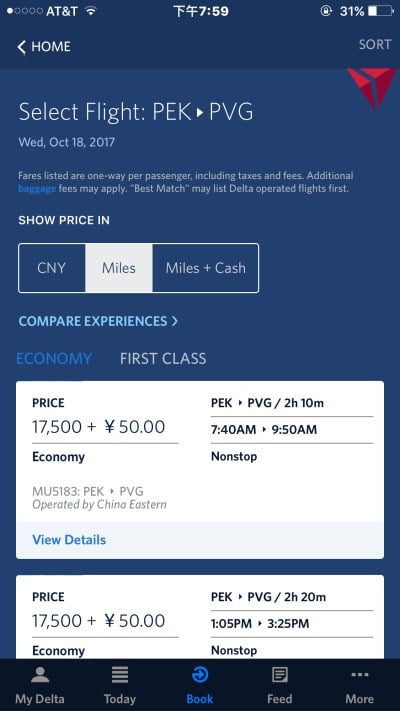Image resolution: width=400 pixels, height=711 pixels.
Task: Tap the back chevron beside HOME
Action: [21, 47]
